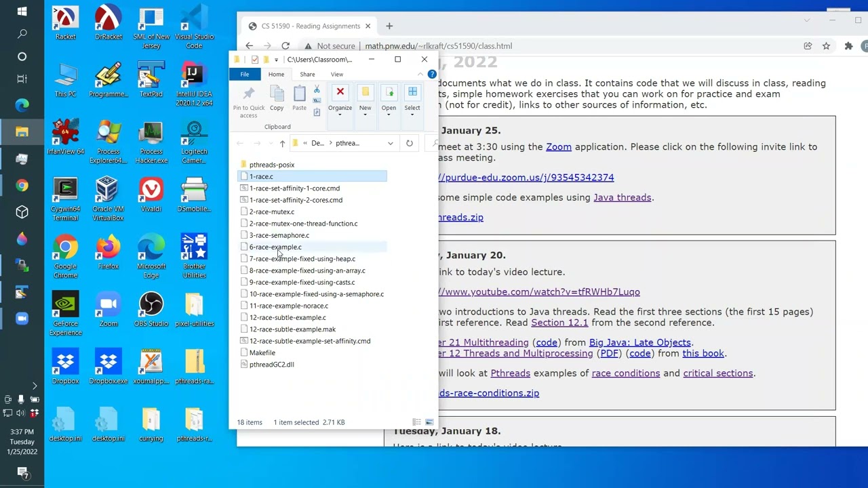The image size is (868, 488).
Task: Open the race conditions link
Action: point(626,373)
